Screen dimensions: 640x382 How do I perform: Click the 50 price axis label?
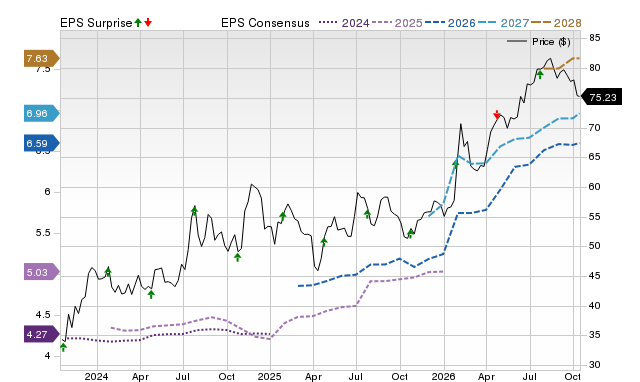[x=595, y=246]
